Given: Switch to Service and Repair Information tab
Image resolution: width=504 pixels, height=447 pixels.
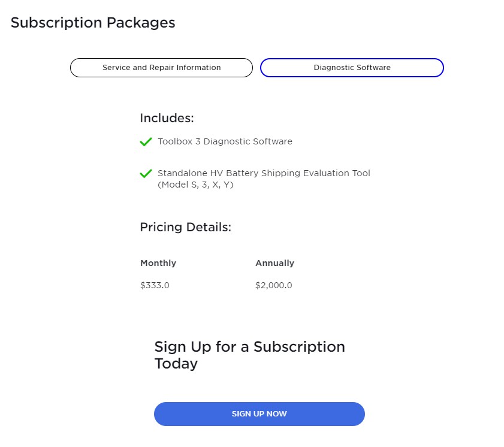Looking at the screenshot, I should coord(161,68).
